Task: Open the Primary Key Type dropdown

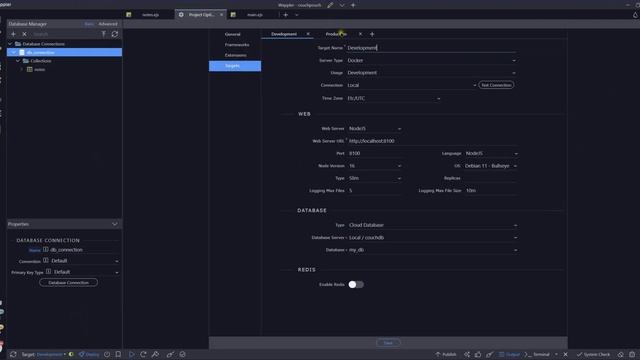Action: (x=86, y=272)
